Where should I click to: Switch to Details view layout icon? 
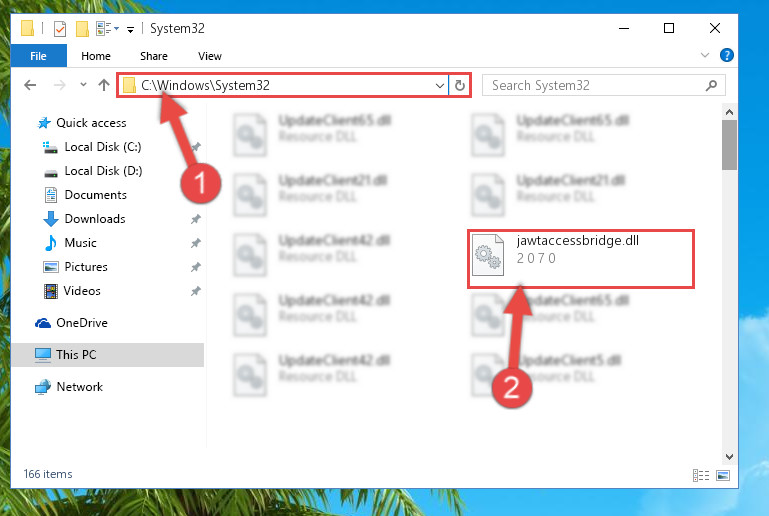[x=701, y=475]
